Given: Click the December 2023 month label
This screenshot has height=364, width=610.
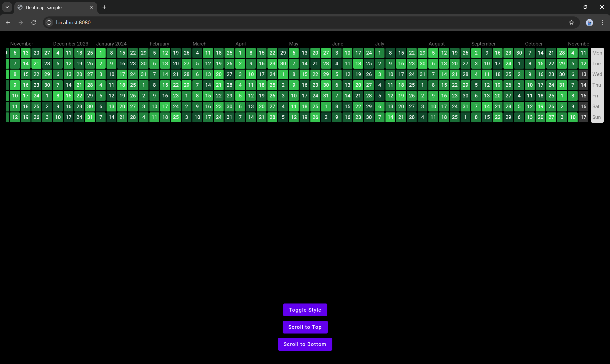Looking at the screenshot, I should [x=71, y=44].
